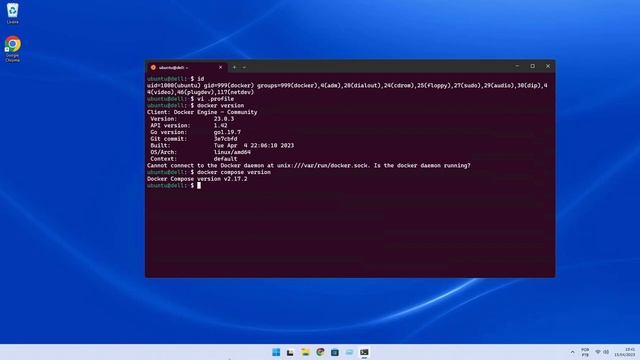This screenshot has height=360, width=640.
Task: Click the 'Cannot connect to the Docker daemon' message
Action: coord(309,166)
